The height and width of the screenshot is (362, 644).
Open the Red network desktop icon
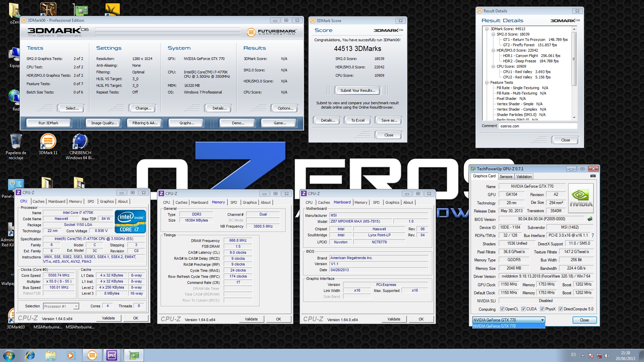tap(14, 100)
